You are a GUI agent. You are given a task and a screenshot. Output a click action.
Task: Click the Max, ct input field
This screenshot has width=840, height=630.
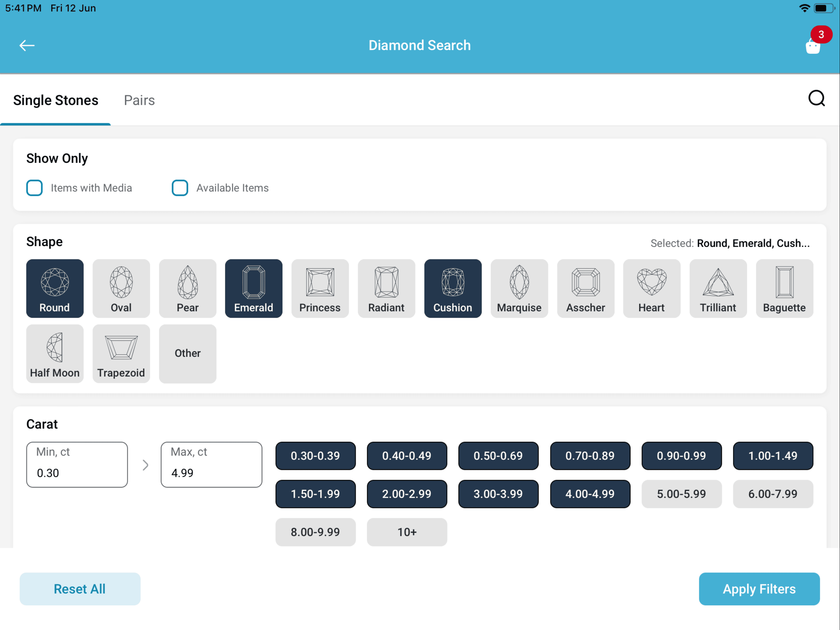click(212, 464)
